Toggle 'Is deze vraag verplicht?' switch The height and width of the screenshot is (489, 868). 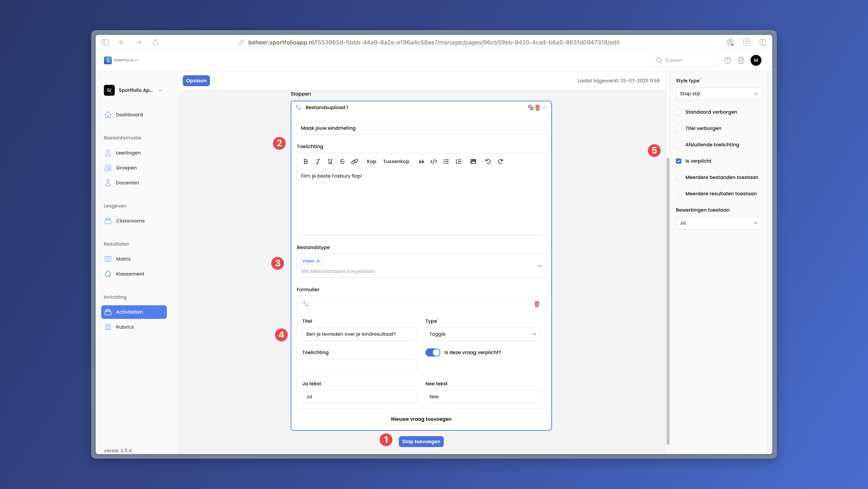point(433,352)
